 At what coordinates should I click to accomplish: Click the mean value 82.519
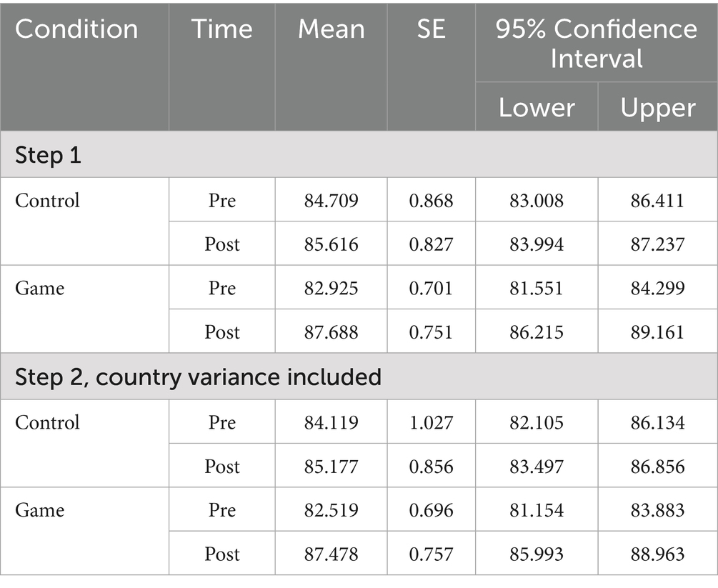coord(331,510)
